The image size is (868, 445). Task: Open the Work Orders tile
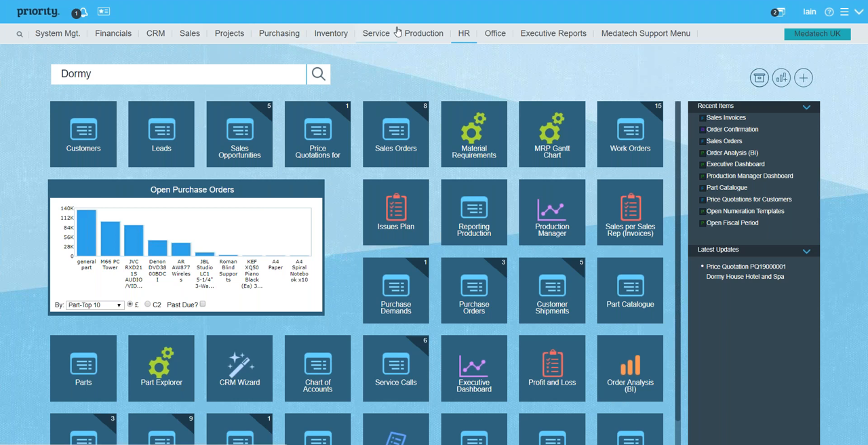(x=630, y=134)
